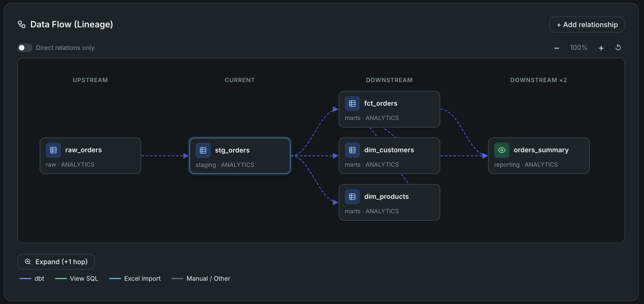Click the 100% zoom level text
This screenshot has width=644, height=304.
click(x=578, y=48)
